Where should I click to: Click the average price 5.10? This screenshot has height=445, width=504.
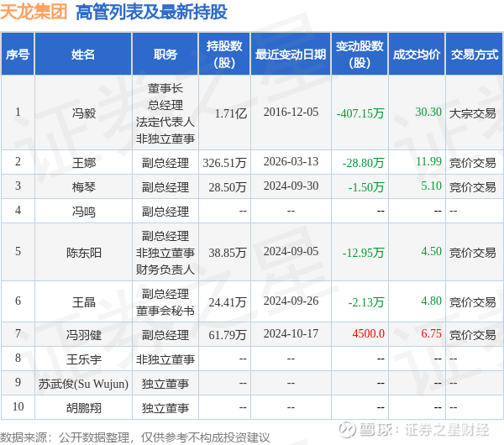point(432,186)
